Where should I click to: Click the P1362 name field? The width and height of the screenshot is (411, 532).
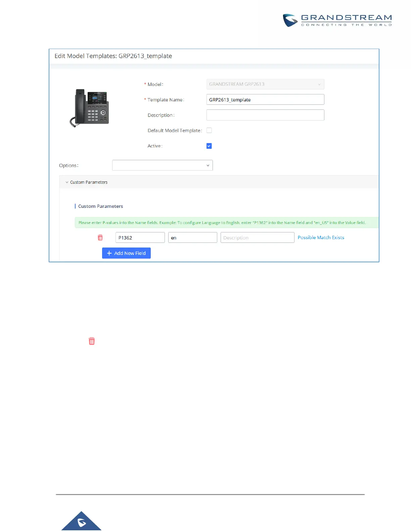(x=140, y=237)
